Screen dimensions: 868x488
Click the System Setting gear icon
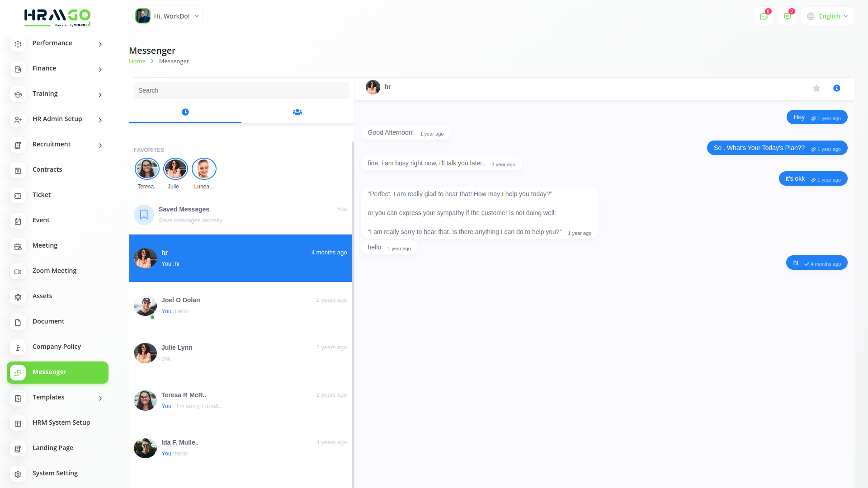pyautogui.click(x=18, y=474)
